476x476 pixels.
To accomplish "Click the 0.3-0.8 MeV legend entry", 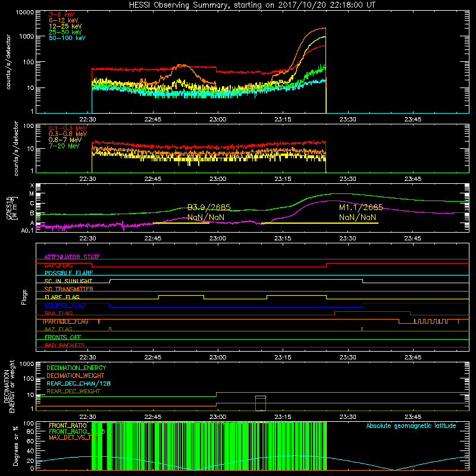I will 68,134.
